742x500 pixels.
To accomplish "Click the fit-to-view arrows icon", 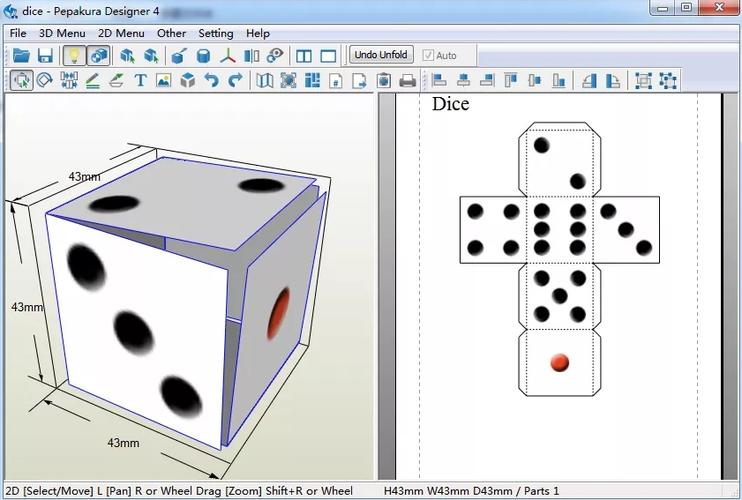I will point(288,80).
